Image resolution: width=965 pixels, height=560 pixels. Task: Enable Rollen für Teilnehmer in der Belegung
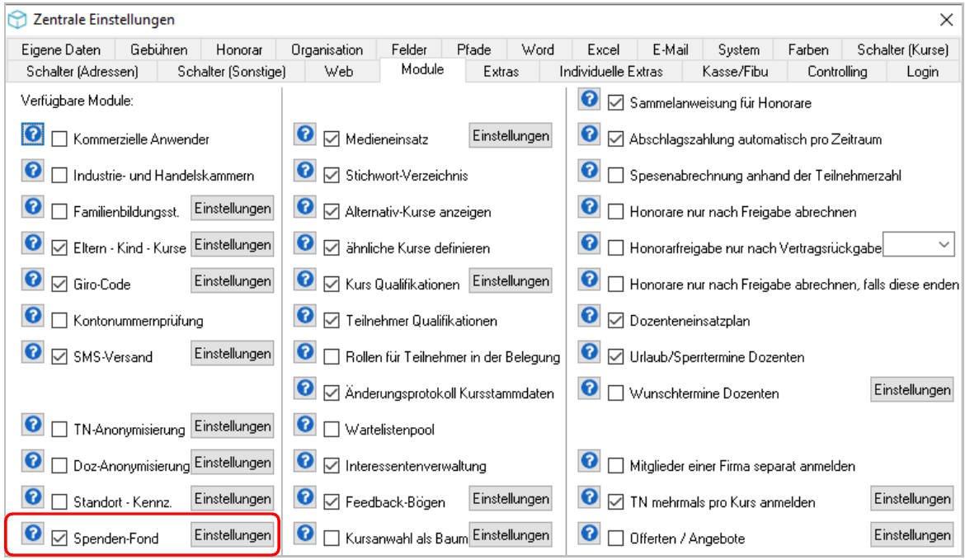pyautogui.click(x=332, y=357)
